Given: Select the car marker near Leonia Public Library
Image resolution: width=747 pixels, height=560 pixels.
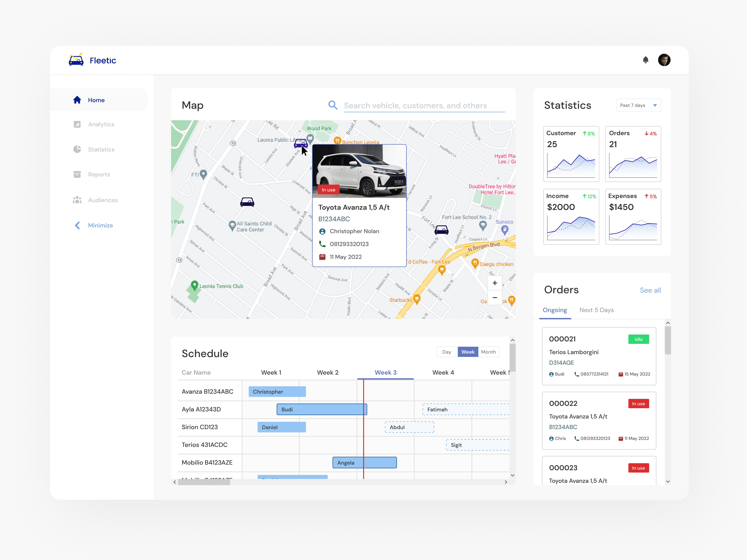Looking at the screenshot, I should [301, 143].
